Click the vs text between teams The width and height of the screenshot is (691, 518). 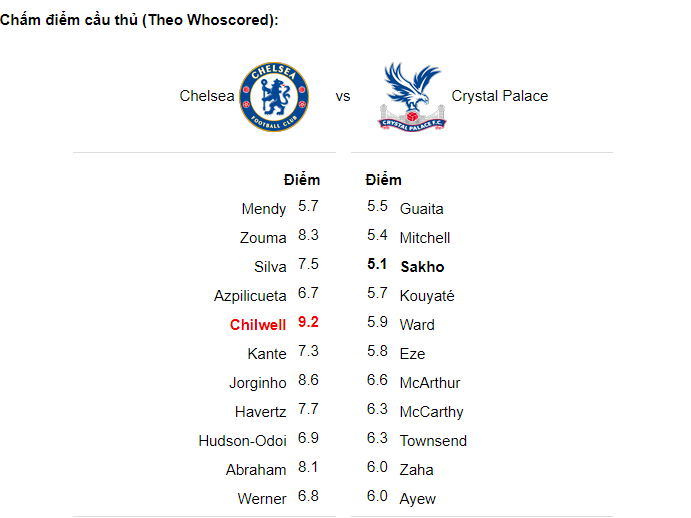click(x=343, y=97)
